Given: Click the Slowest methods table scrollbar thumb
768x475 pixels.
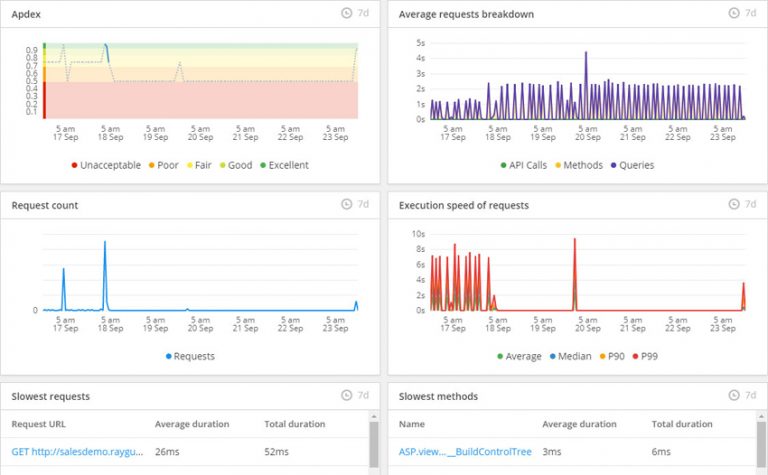Looking at the screenshot, I should point(761,445).
